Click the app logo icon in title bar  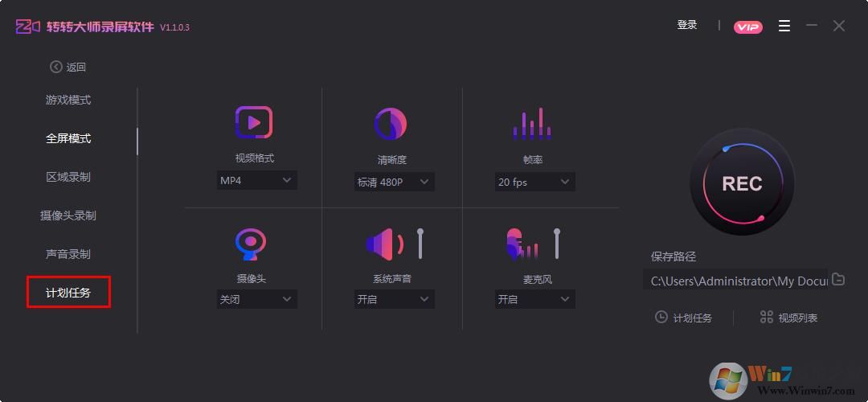[27, 27]
